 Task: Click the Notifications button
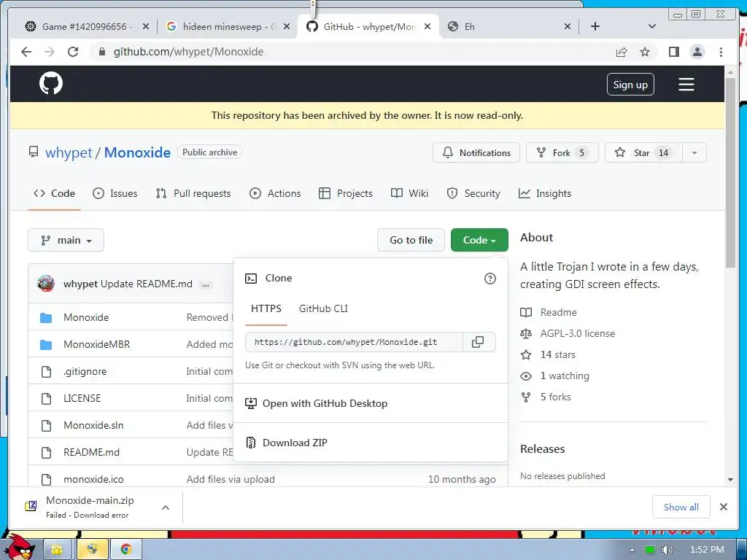(x=476, y=153)
